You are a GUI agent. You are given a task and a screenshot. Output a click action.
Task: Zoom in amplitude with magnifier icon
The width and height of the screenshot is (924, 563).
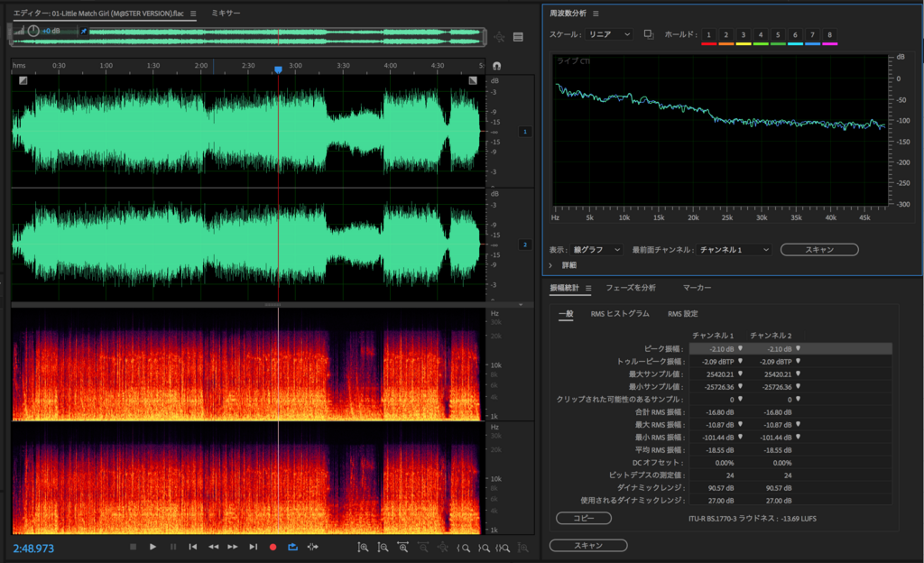point(363,548)
